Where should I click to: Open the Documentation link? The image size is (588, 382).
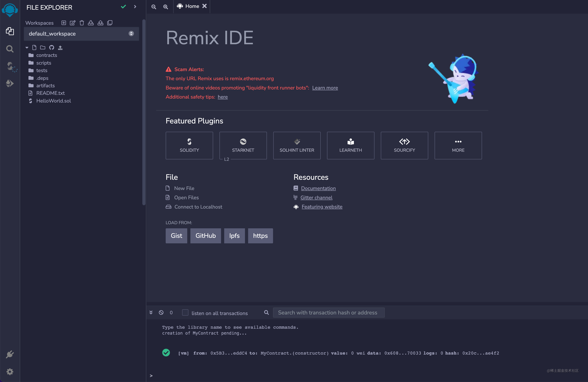click(x=318, y=188)
